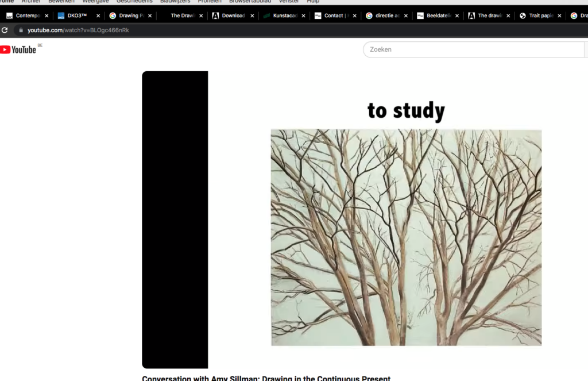The width and height of the screenshot is (588, 381).
Task: Reload the page with the refresh icon
Action: click(5, 30)
